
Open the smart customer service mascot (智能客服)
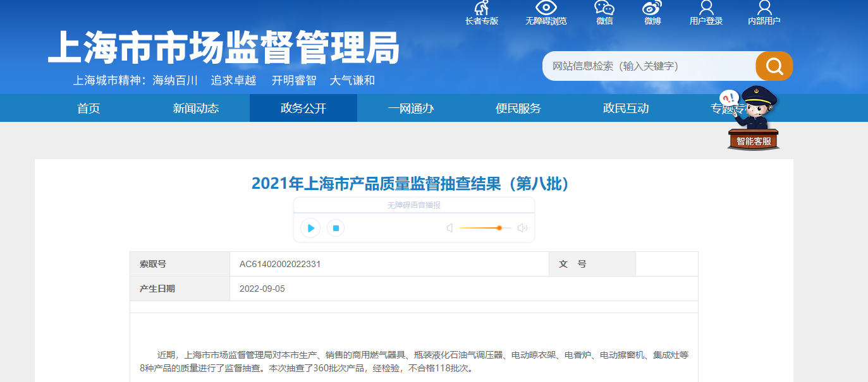click(754, 120)
